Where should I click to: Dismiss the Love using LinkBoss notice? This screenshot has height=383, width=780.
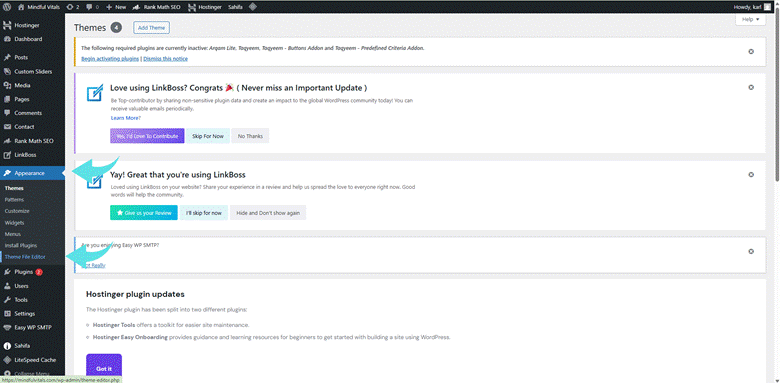[x=751, y=88]
